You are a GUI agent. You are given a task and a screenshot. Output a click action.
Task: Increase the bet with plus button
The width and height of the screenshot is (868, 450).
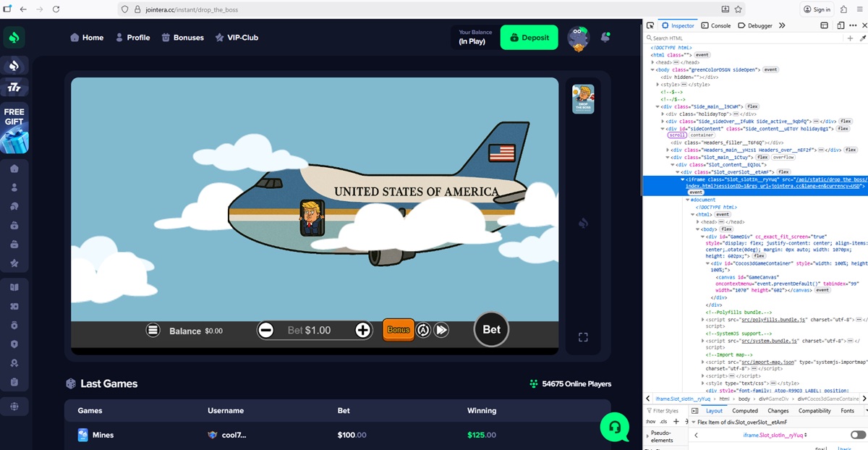363,330
